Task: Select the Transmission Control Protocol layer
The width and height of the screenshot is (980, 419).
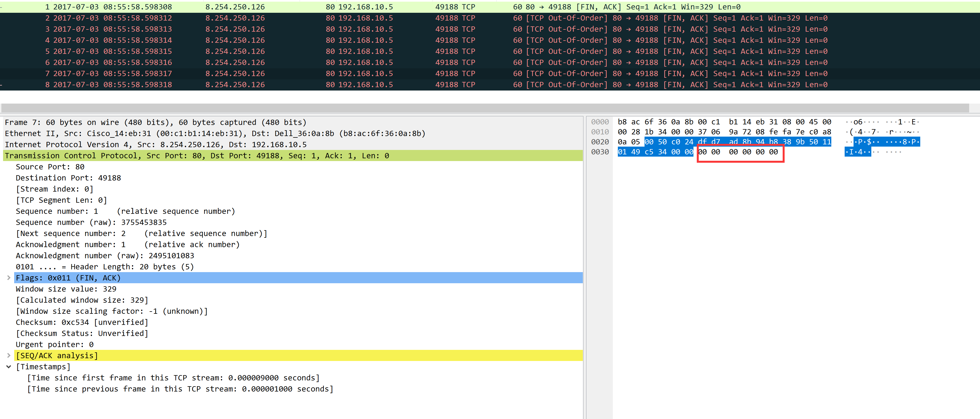Action: pyautogui.click(x=152, y=155)
